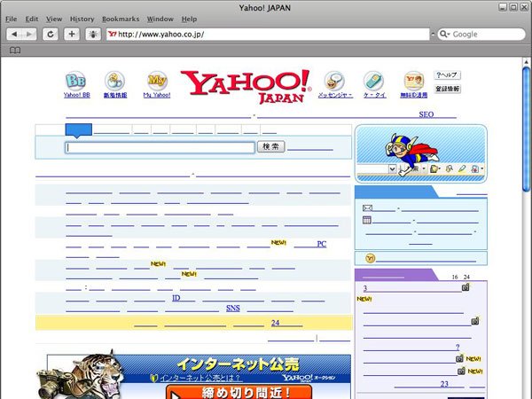Open the Window menu
The height and width of the screenshot is (399, 532).
pos(160,19)
